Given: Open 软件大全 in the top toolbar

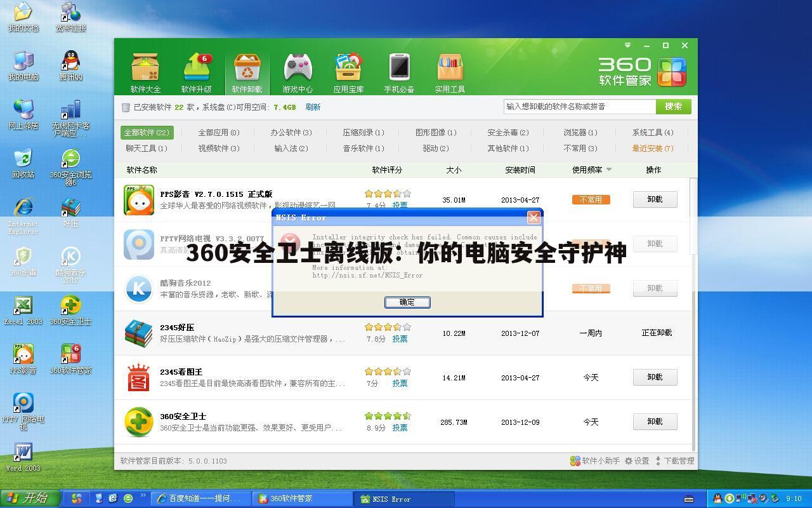Looking at the screenshot, I should click(145, 72).
